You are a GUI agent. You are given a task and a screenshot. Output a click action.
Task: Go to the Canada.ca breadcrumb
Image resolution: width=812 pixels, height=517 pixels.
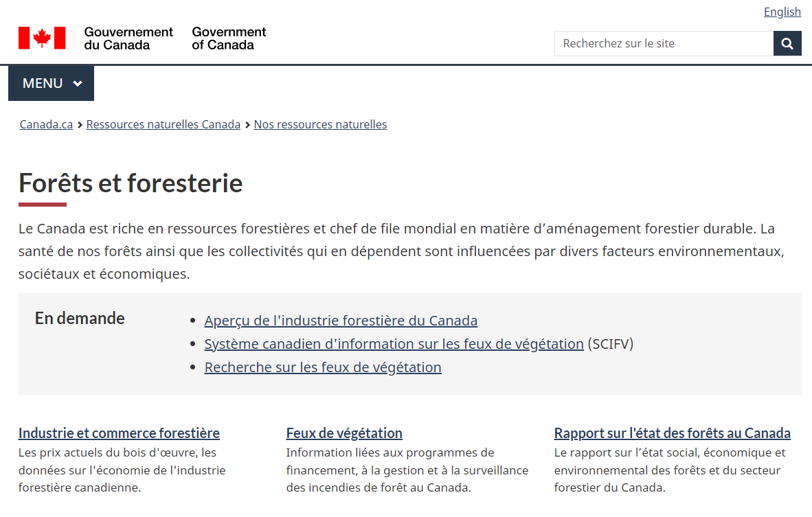pos(46,124)
